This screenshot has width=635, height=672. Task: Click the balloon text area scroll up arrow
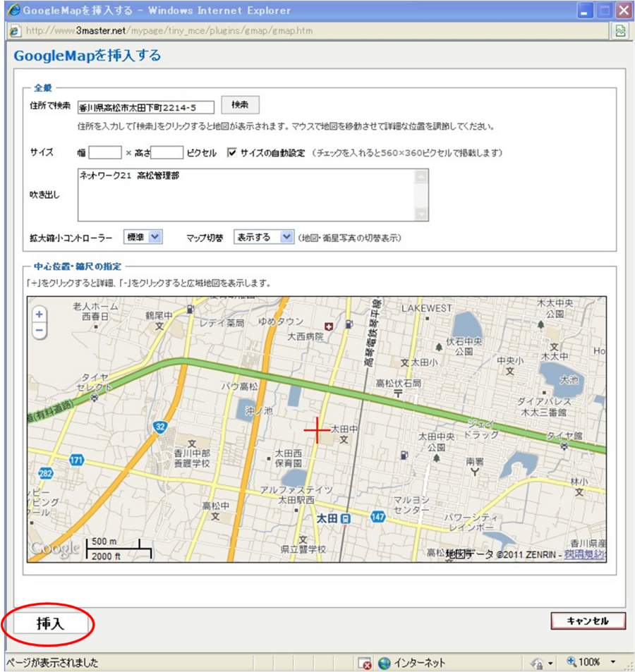421,176
